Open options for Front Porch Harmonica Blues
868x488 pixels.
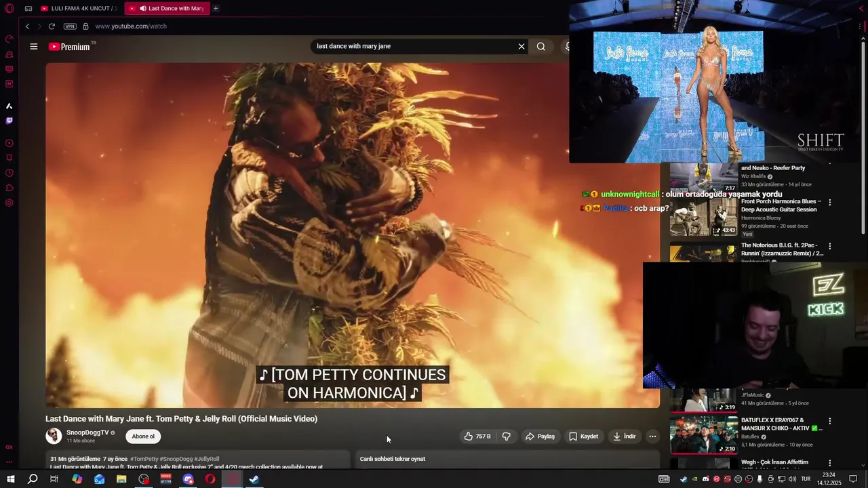(829, 202)
